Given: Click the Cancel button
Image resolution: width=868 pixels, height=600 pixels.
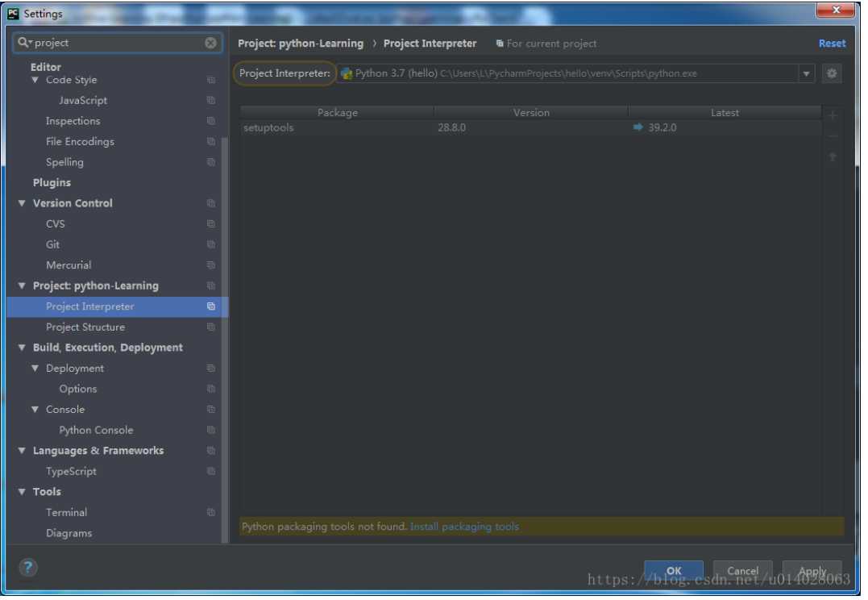Looking at the screenshot, I should point(742,571).
